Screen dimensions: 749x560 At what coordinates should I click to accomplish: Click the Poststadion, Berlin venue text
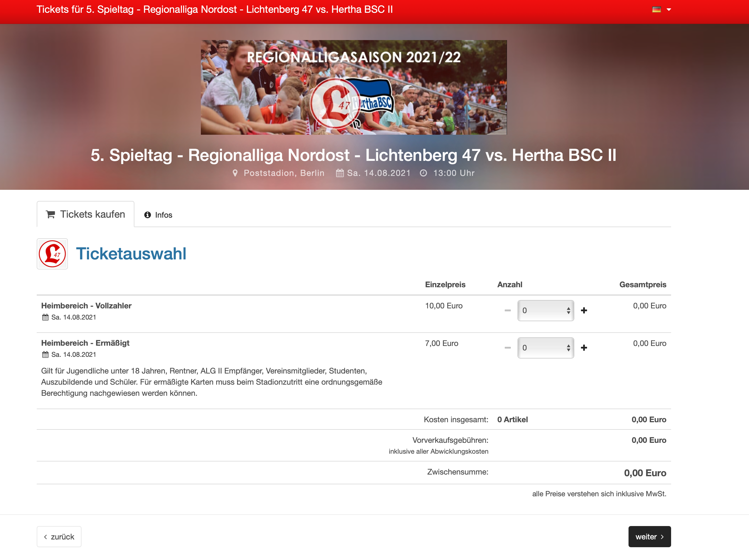click(x=284, y=173)
